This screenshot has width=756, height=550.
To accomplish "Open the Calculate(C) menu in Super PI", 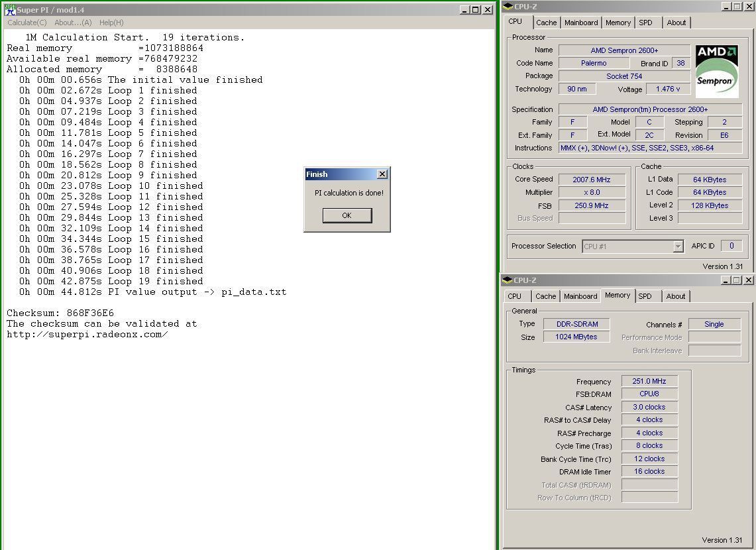I will 27,23.
